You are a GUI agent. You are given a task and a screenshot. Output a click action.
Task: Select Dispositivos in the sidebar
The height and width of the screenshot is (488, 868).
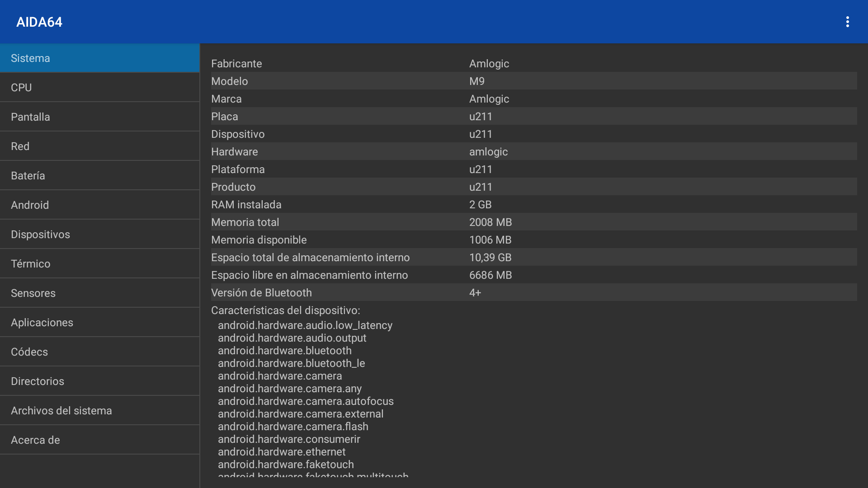99,235
